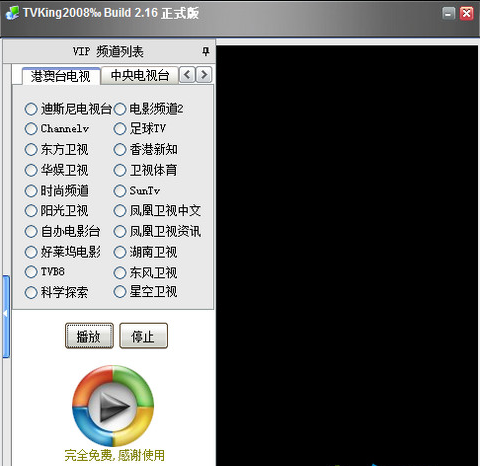Minimize the TVKing2008 window

point(449,14)
